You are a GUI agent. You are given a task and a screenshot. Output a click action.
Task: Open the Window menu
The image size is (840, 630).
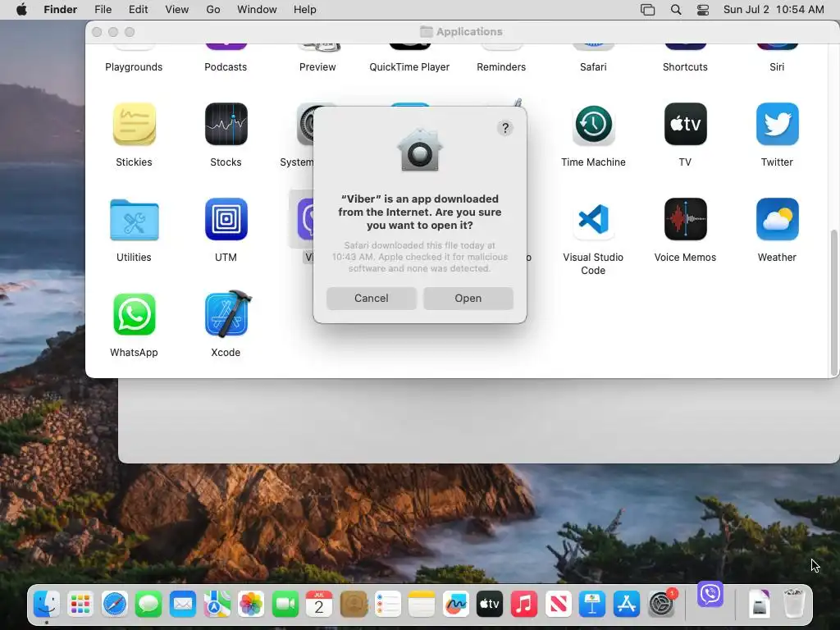click(x=257, y=10)
